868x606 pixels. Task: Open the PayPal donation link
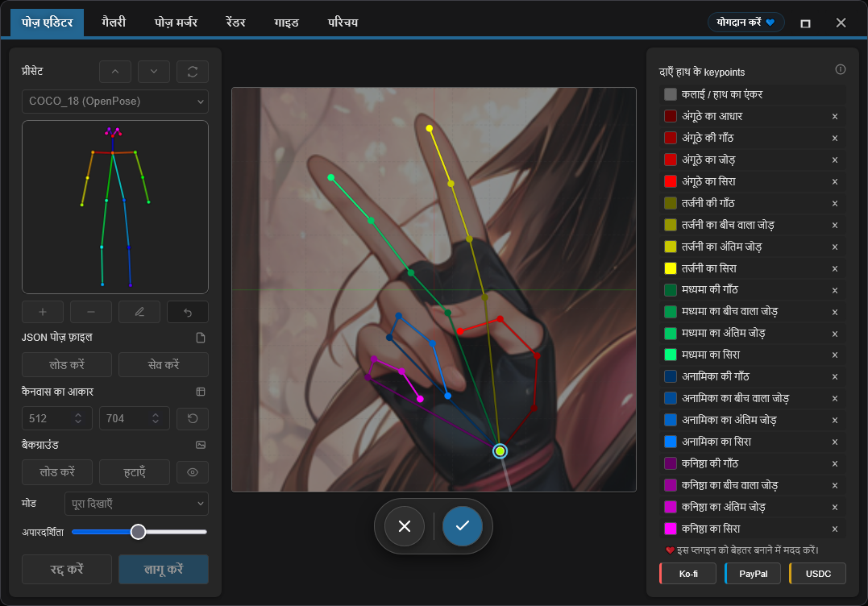pos(753,574)
